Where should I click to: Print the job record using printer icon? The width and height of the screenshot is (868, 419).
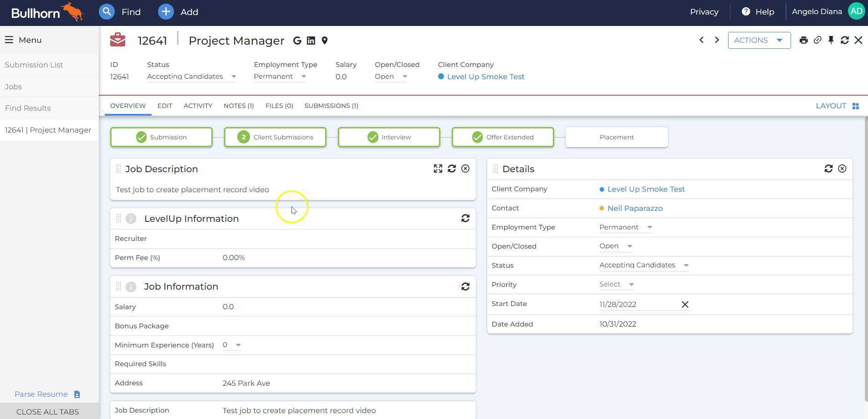click(x=803, y=40)
